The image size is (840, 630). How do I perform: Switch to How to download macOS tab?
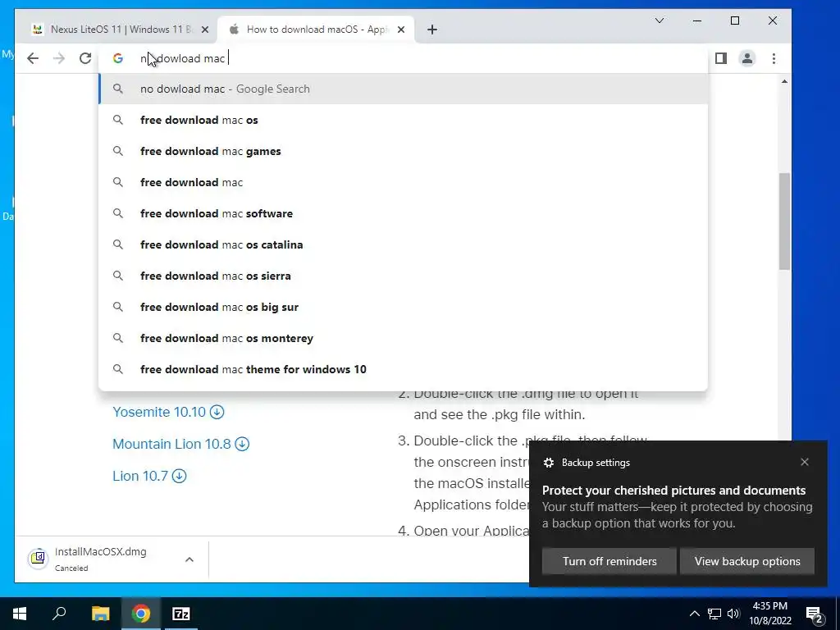coord(315,30)
